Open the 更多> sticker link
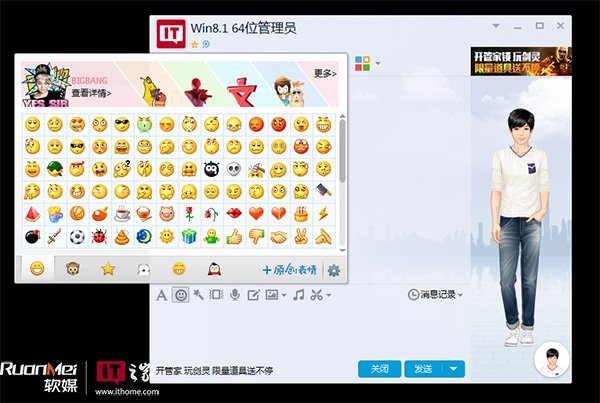The height and width of the screenshot is (403, 600). click(x=325, y=73)
